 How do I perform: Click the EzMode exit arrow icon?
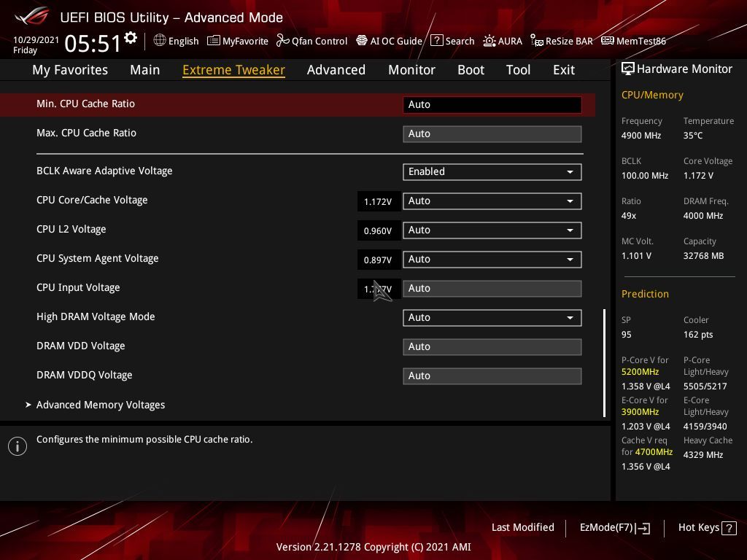(x=643, y=528)
